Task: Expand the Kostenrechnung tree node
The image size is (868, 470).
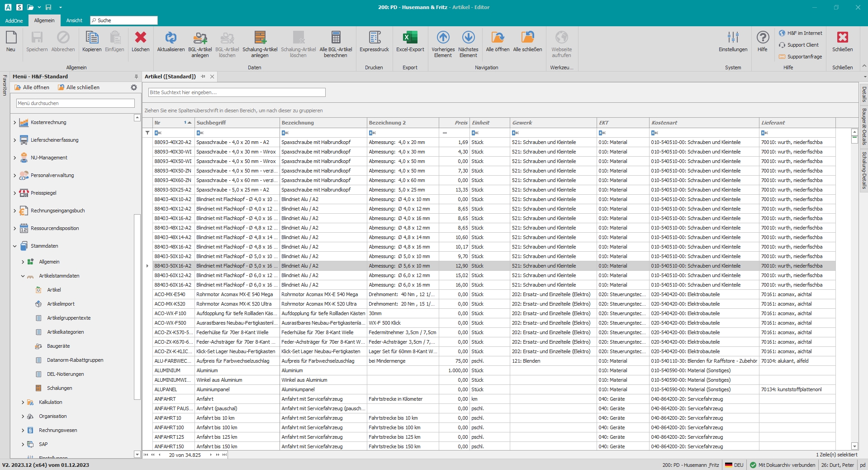Action: pos(15,123)
